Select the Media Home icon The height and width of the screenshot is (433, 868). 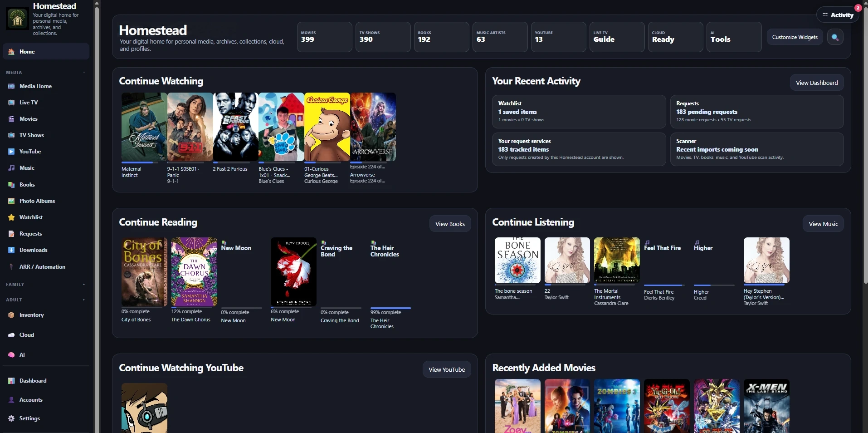tap(11, 86)
